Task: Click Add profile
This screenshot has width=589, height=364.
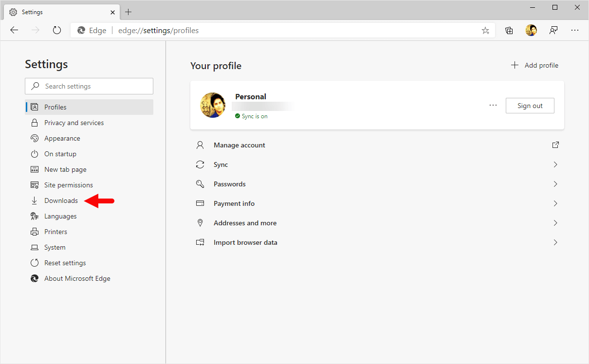Action: point(534,65)
